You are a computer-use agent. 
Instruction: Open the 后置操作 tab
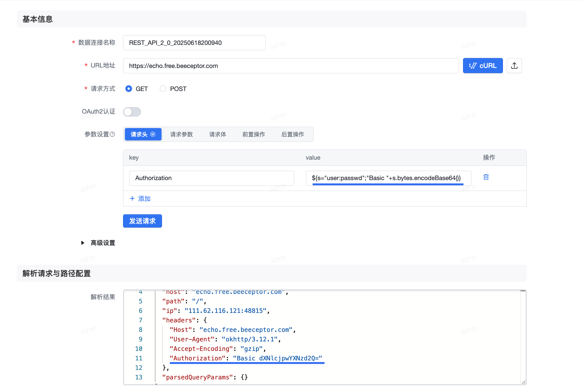coord(292,134)
